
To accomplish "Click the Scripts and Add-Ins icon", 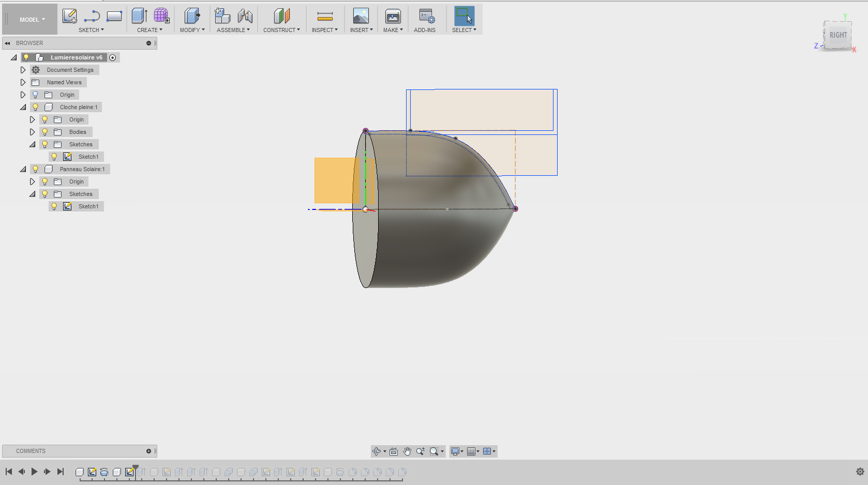I will tap(427, 16).
